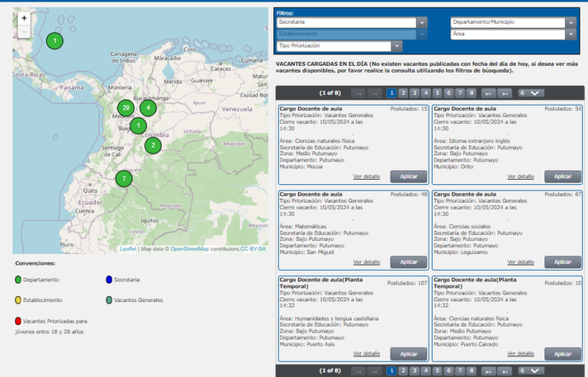This screenshot has height=377, width=588.
Task: Zoom out on the map
Action: pos(24,32)
